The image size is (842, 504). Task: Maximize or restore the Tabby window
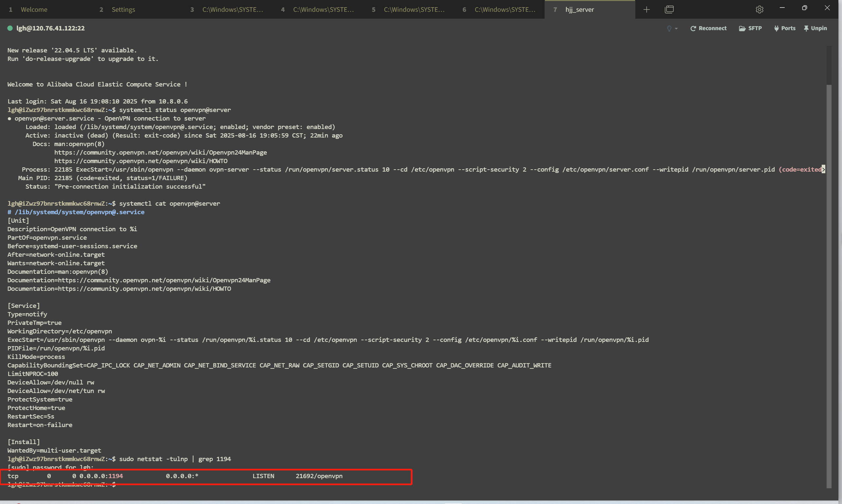[x=804, y=8]
